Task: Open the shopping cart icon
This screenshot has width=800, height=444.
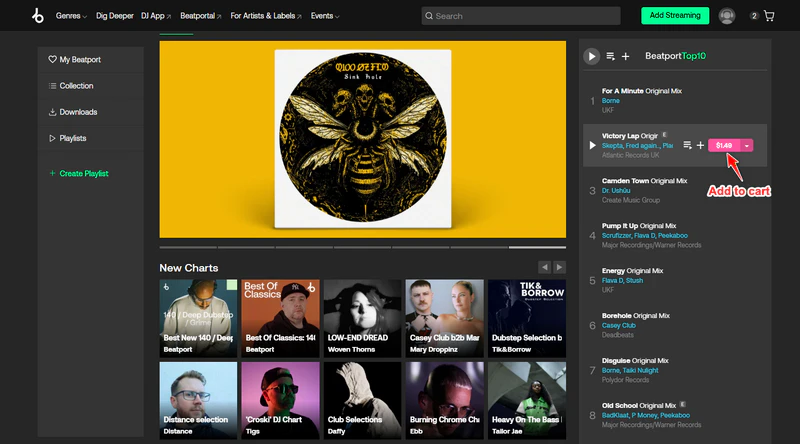Action: pos(769,16)
